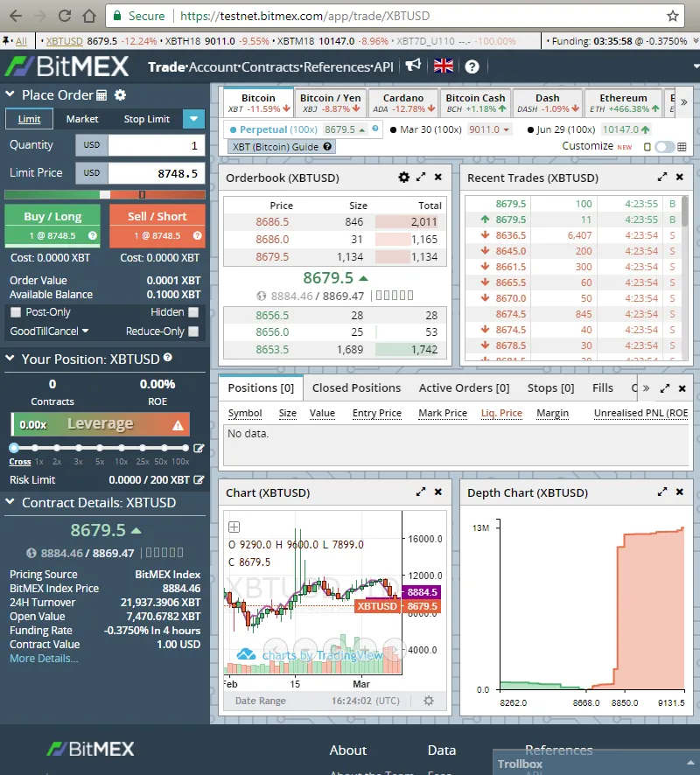This screenshot has width=700, height=775.
Task: Switch to Stop Limit tab
Action: coord(147,119)
